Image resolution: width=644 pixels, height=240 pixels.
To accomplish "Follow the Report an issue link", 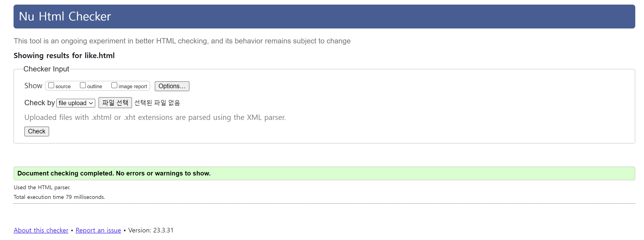I will (x=98, y=230).
